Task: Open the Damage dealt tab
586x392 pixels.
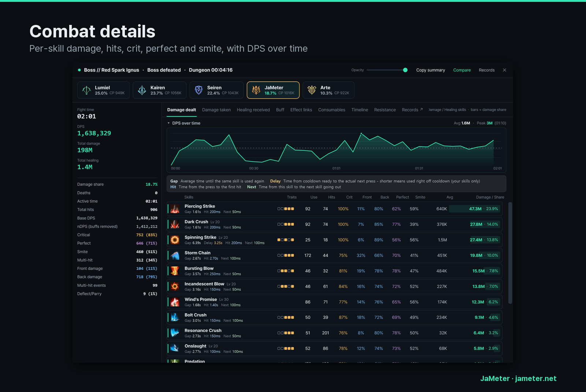Action: pos(182,110)
